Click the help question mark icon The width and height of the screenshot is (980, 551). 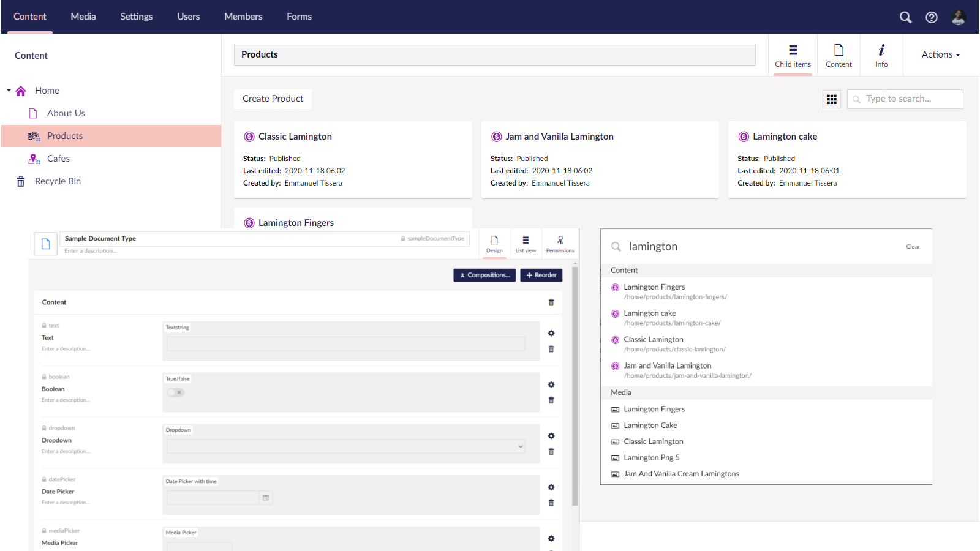(x=932, y=17)
